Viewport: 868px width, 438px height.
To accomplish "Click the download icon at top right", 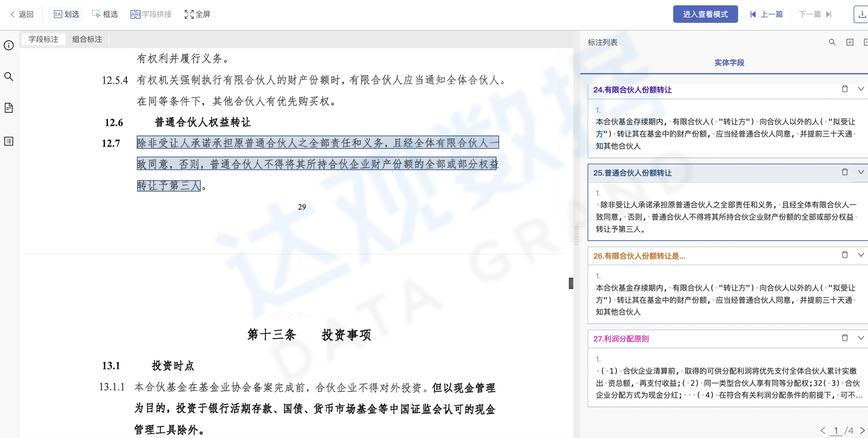I will 861,14.
